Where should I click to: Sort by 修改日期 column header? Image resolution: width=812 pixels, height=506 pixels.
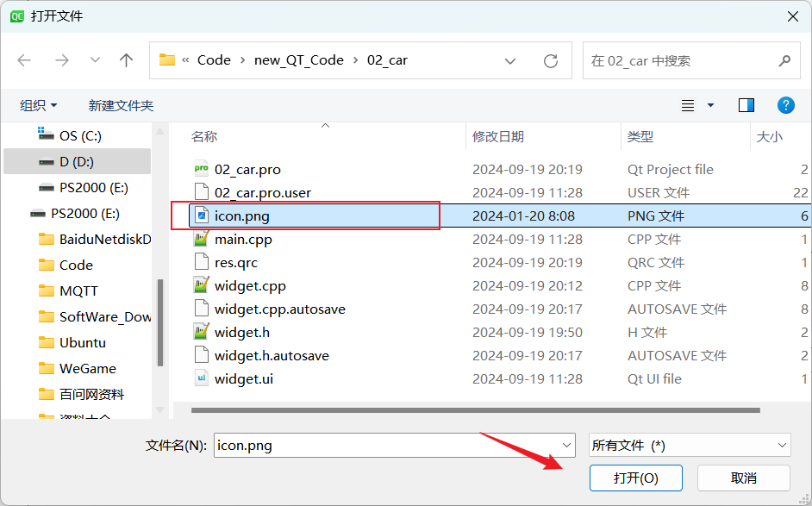[498, 137]
